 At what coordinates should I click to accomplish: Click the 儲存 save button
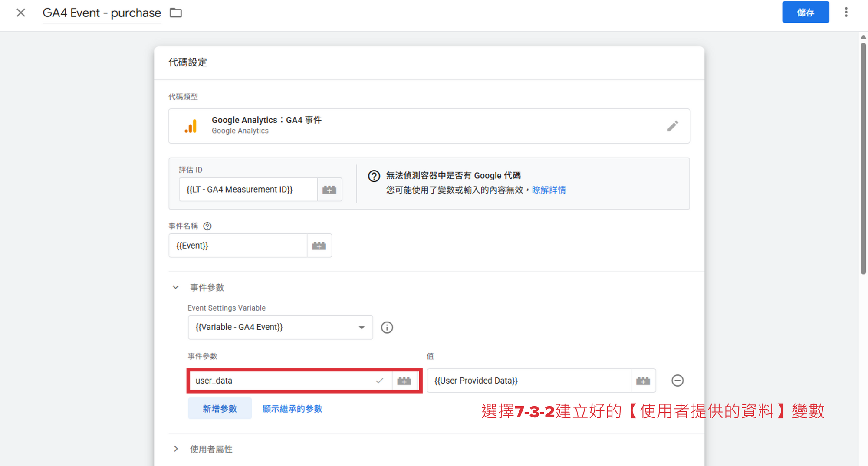[805, 13]
